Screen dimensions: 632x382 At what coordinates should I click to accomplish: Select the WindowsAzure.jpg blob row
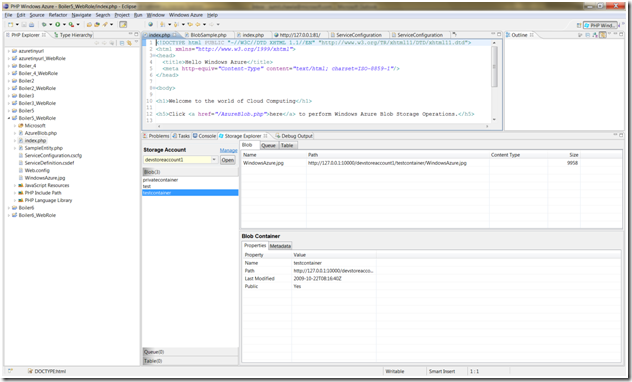click(x=431, y=163)
